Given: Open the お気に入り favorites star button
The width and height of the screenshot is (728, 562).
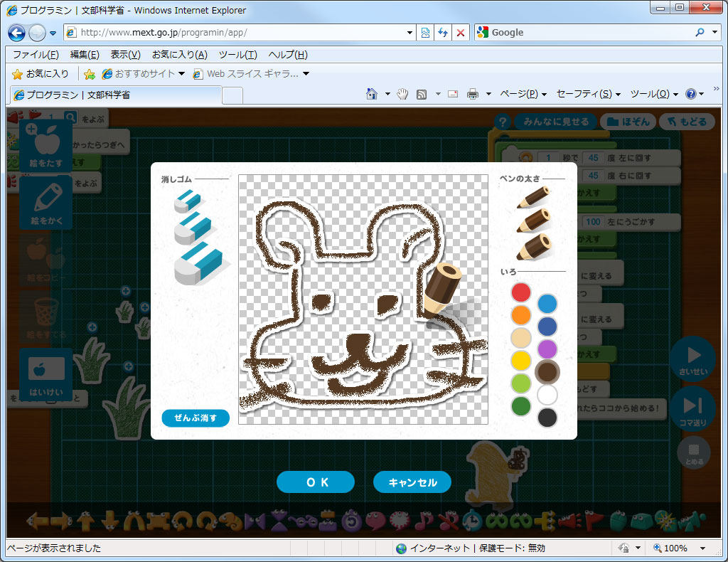Looking at the screenshot, I should pos(41,74).
